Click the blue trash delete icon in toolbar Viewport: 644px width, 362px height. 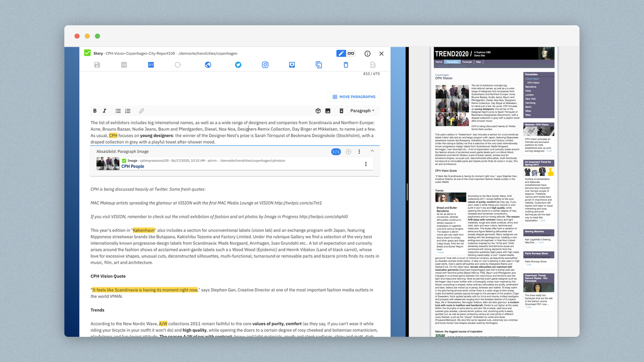pos(346,65)
